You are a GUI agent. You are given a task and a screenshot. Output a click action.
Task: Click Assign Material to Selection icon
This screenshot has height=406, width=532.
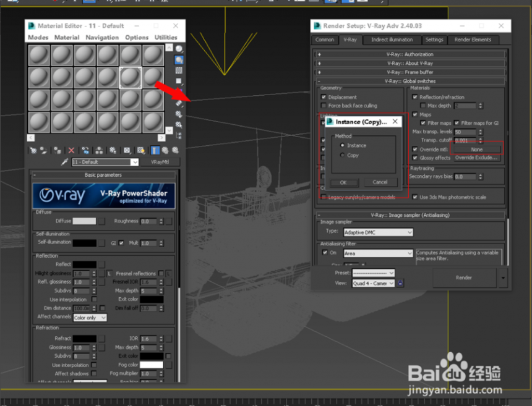58,150
